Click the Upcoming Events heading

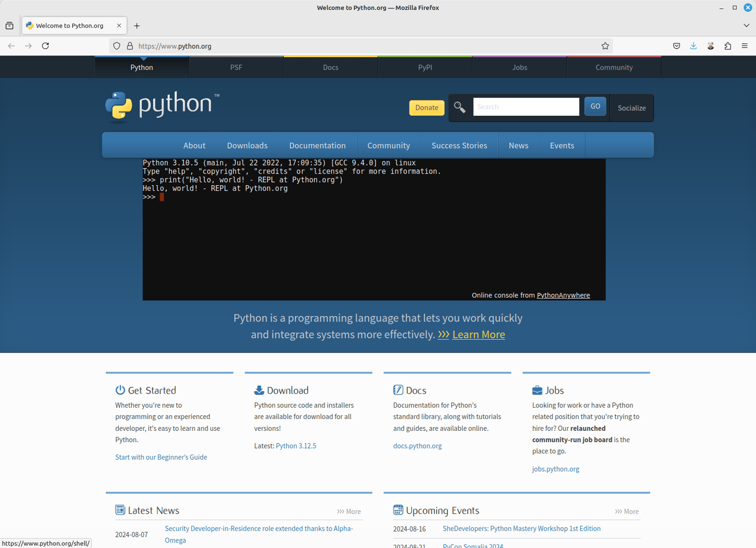pyautogui.click(x=442, y=510)
